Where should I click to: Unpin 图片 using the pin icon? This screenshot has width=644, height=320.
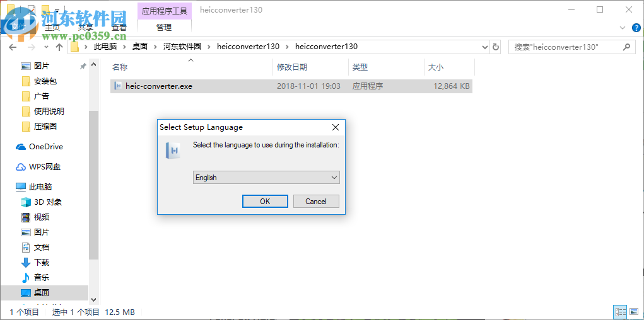(83, 66)
